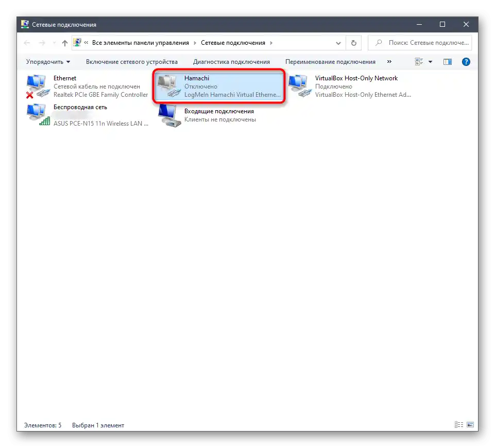The height and width of the screenshot is (448, 495).
Task: Open the recent locations dropdown arrow
Action: tap(54, 43)
